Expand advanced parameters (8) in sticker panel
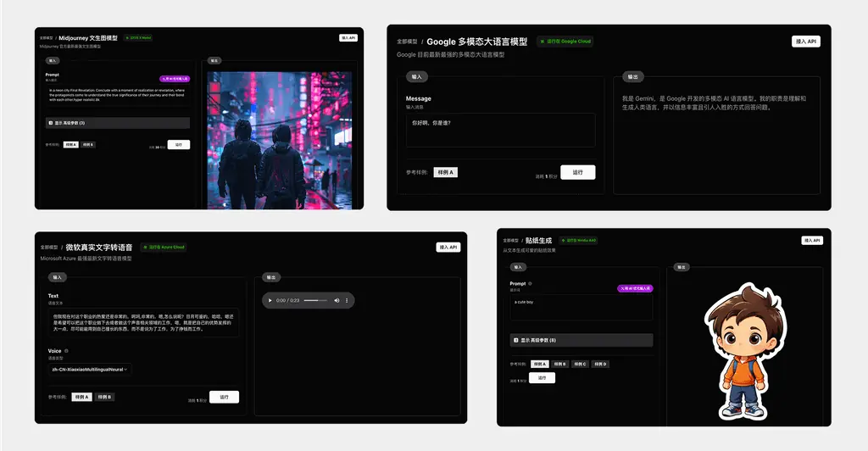Viewport: 868px width, 451px height. 581,340
